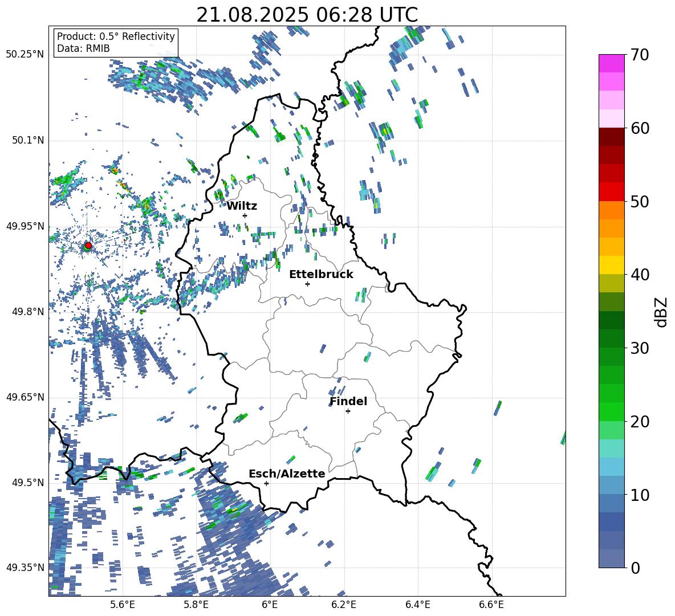This screenshot has height=616, width=675.
Task: Click the 6.4°E longitude label
Action: point(417,605)
